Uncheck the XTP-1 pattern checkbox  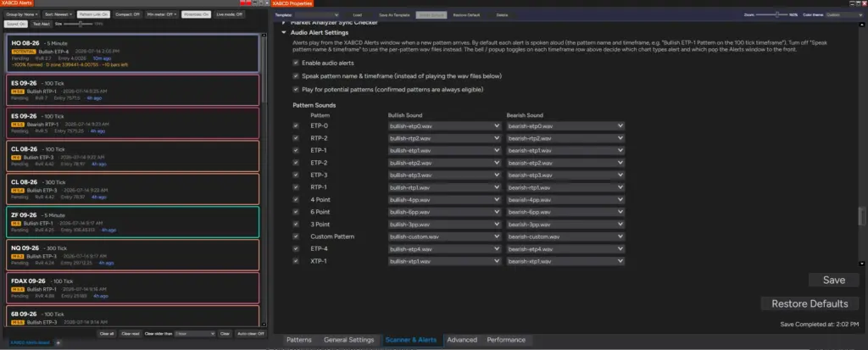pyautogui.click(x=296, y=261)
